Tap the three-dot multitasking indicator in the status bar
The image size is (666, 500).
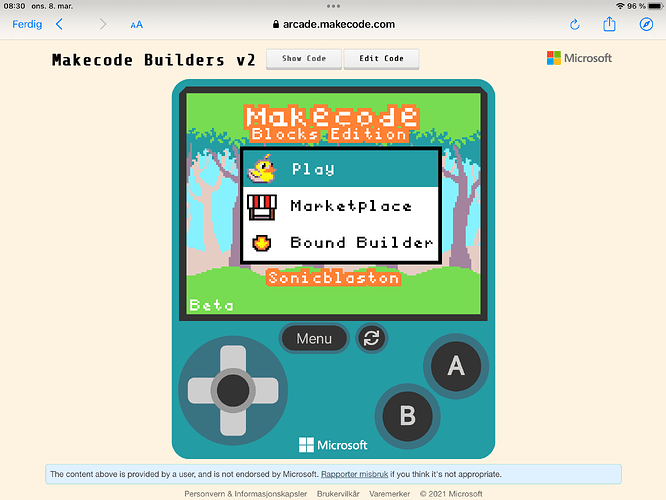coord(333,6)
